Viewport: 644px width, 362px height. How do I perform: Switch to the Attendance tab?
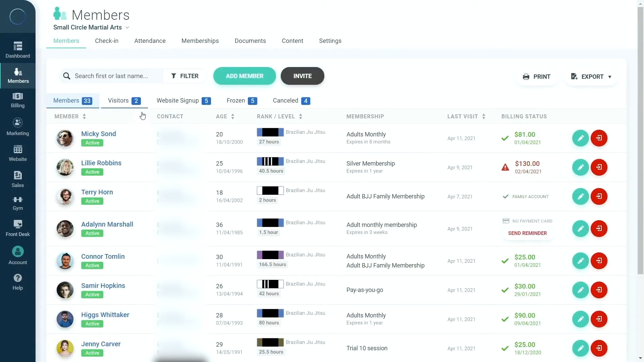point(150,41)
